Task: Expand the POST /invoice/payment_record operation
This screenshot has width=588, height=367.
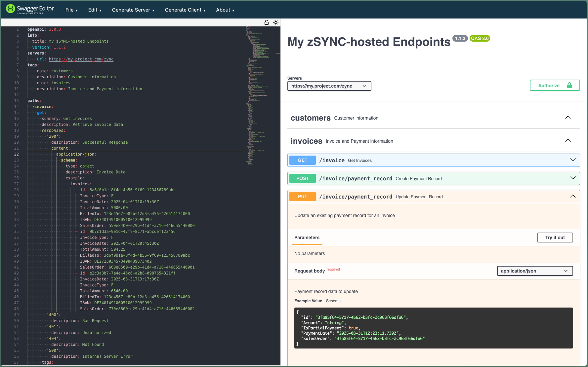Action: pos(572,178)
